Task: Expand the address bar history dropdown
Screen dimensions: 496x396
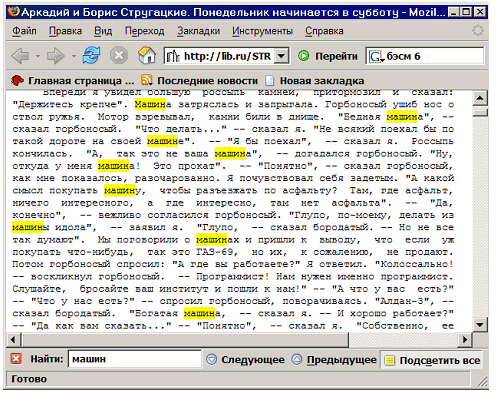Action: tap(282, 56)
